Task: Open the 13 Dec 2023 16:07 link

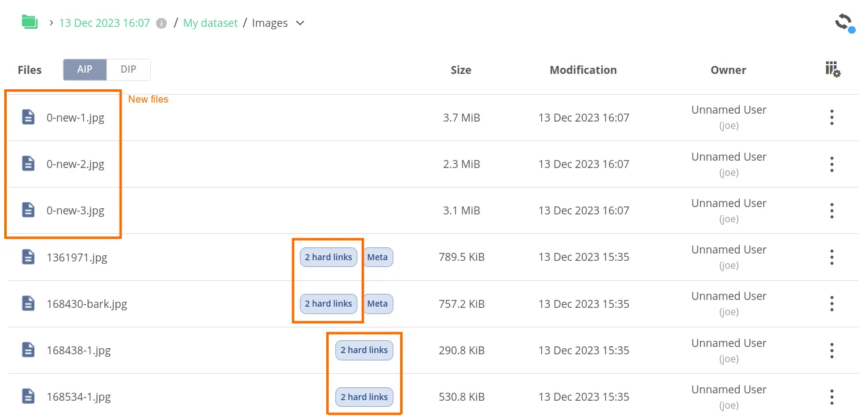Action: pos(104,23)
